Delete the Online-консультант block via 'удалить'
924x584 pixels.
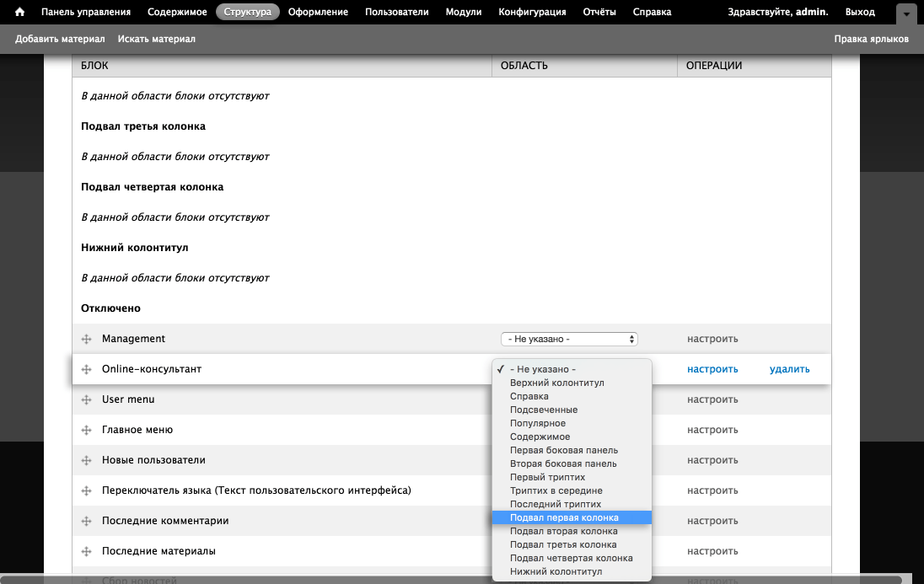[790, 369]
